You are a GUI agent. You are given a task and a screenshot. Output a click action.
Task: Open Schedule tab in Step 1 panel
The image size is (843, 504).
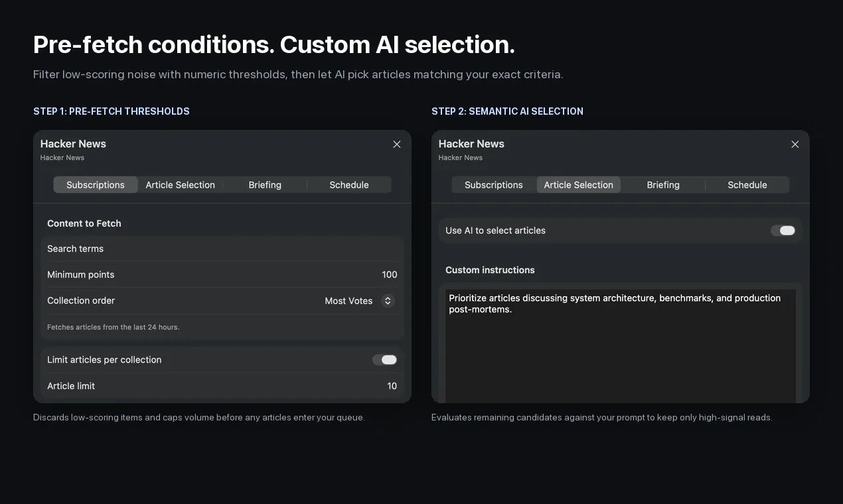click(x=349, y=185)
